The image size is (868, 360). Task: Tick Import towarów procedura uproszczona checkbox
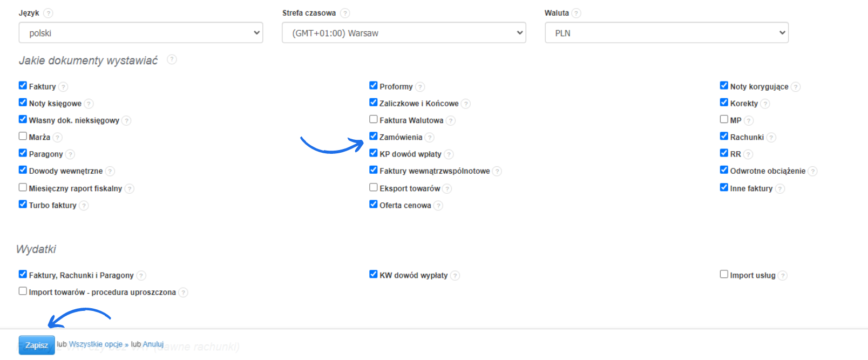coord(23,291)
